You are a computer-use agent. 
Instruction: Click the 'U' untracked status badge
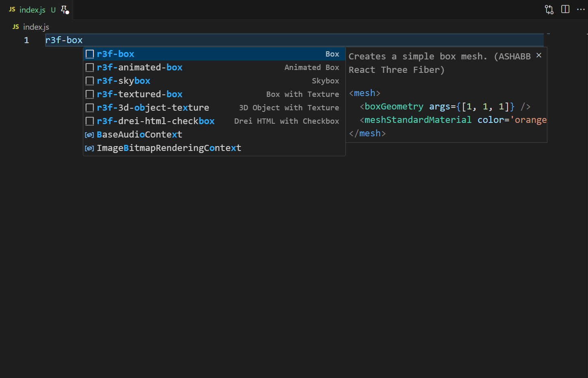coord(53,10)
